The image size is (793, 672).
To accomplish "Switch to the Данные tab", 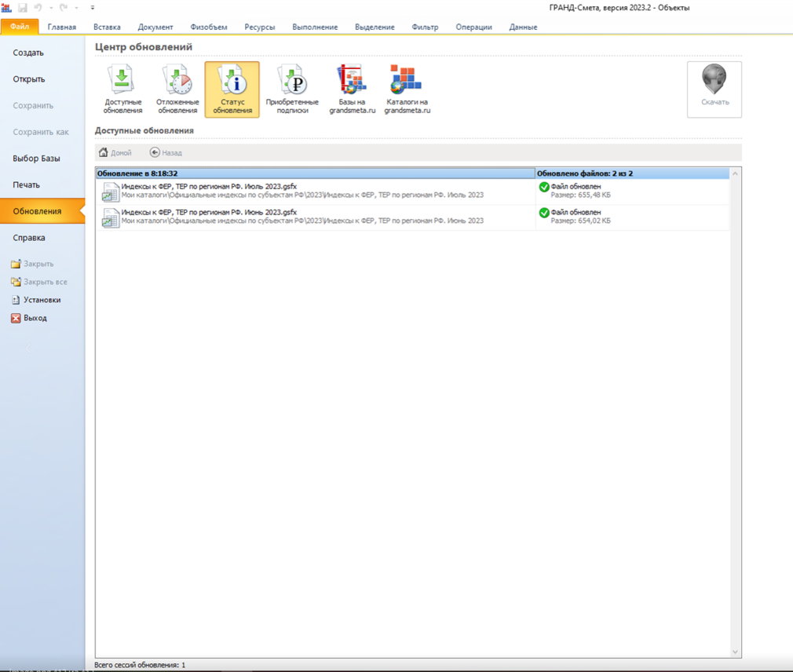I will 523,27.
